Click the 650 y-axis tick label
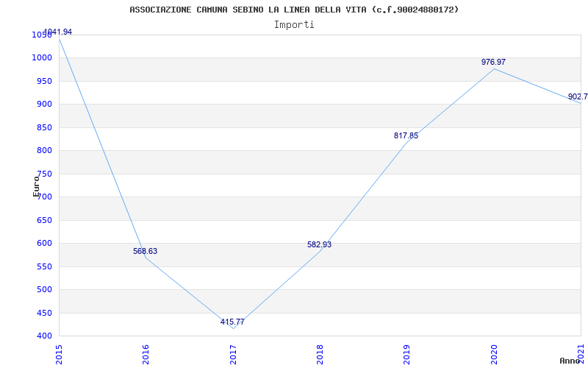The height and width of the screenshot is (368, 588). click(x=44, y=220)
